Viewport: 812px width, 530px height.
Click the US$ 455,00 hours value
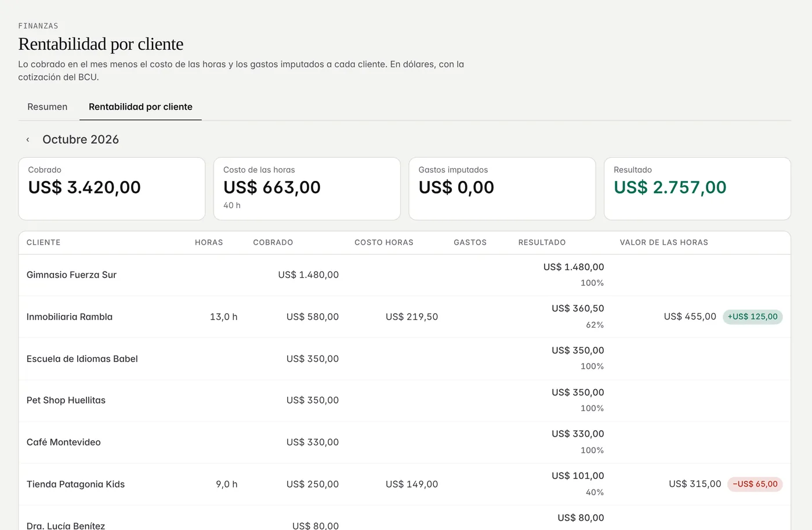coord(690,317)
